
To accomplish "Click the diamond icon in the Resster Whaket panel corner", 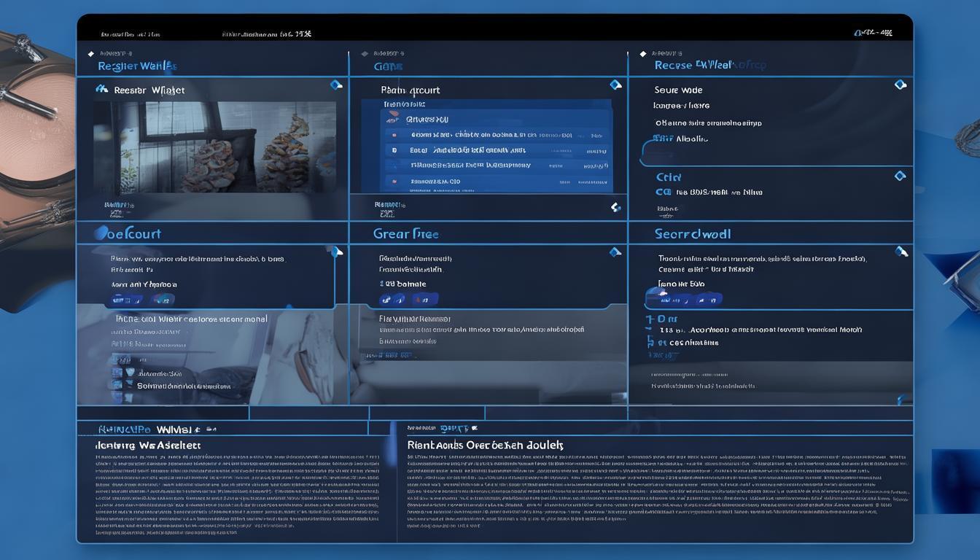I will tap(335, 85).
